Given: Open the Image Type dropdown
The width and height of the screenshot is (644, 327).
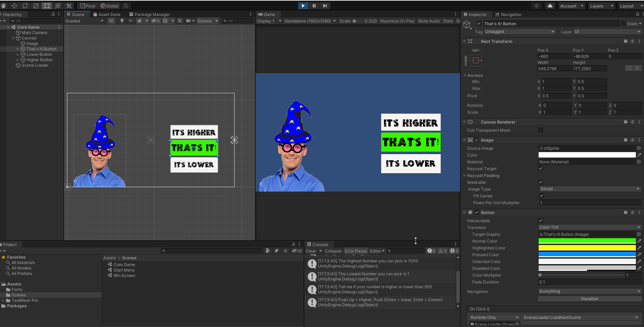Looking at the screenshot, I should tap(590, 189).
